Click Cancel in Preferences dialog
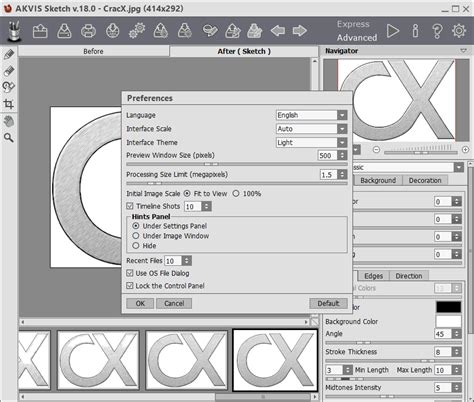The image size is (474, 402). 174,303
